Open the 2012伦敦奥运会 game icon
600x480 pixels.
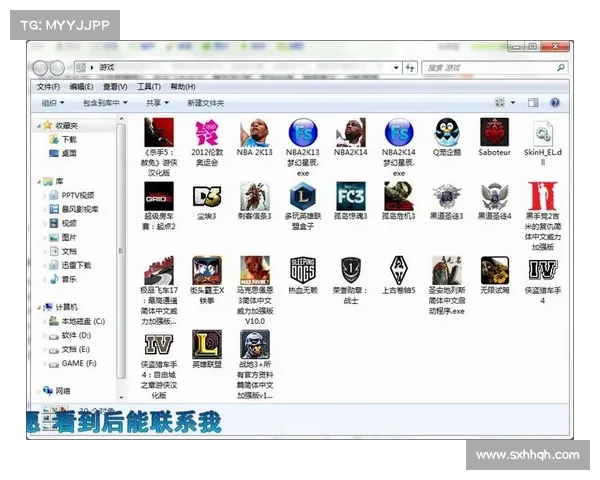point(207,132)
